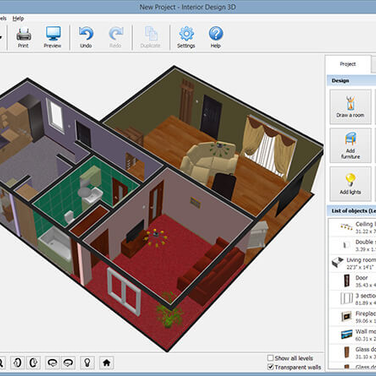Image resolution: width=376 pixels, height=376 pixels.
Task: Click the Print toolbar icon
Action: click(x=23, y=37)
